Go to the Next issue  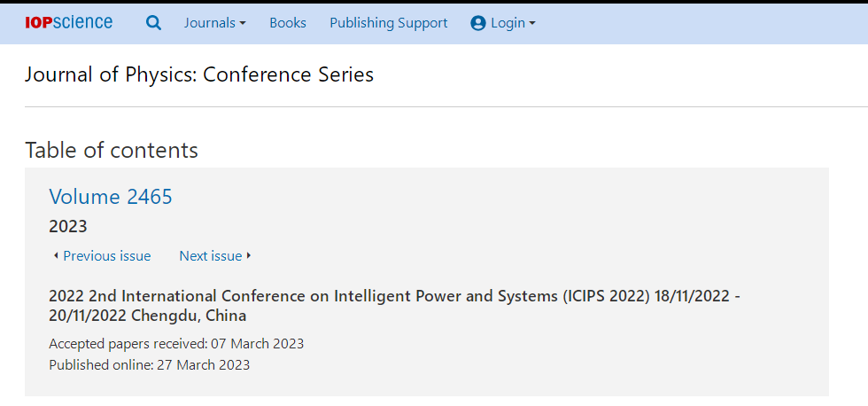(211, 256)
